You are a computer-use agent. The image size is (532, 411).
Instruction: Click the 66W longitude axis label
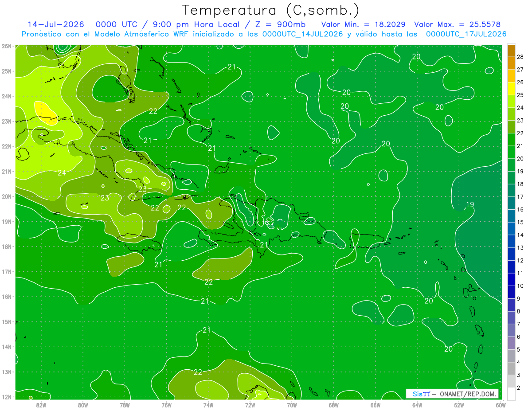click(375, 405)
